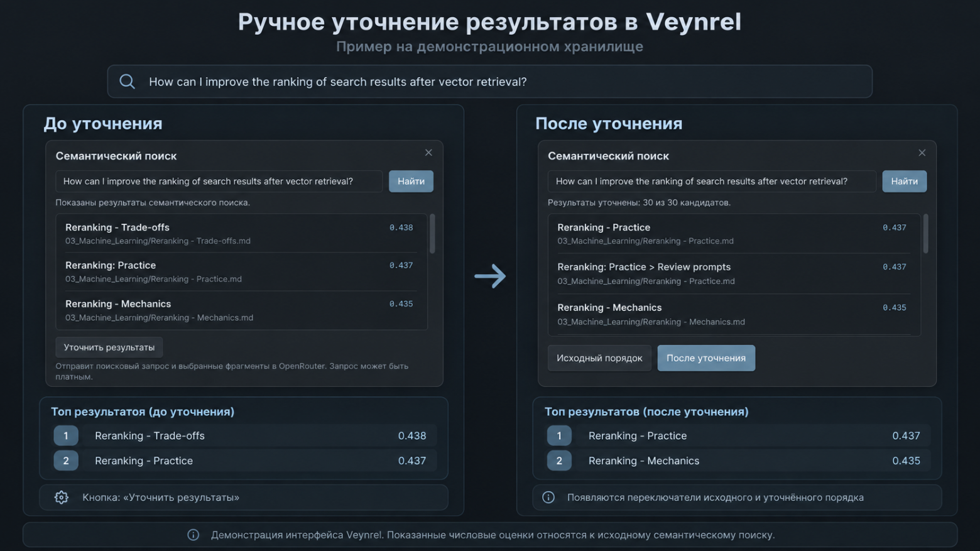Focus the query field in После уточнения panel
Viewport: 980px width, 551px height.
coord(712,181)
